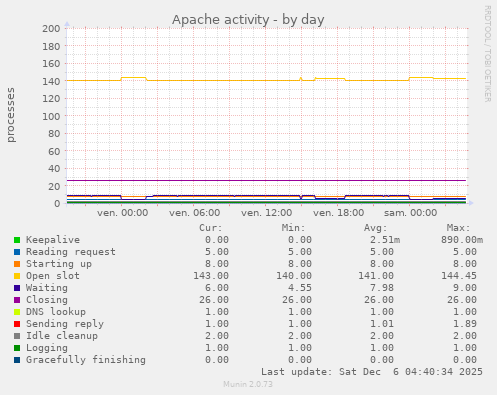This screenshot has height=395, width=497.
Task: Click the Cur: column header
Action: [211, 228]
